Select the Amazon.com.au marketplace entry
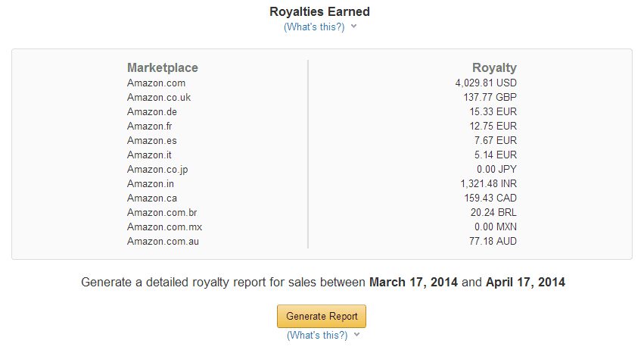The height and width of the screenshot is (350, 644). [163, 242]
